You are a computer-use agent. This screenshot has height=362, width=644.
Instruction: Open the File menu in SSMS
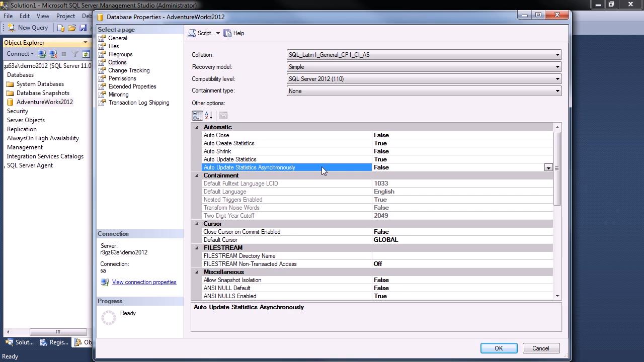coord(8,16)
